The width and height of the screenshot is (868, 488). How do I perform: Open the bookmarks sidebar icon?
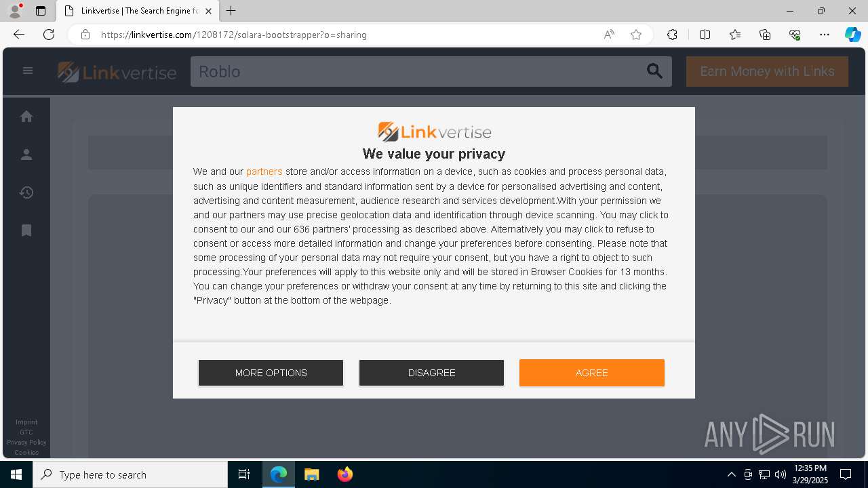pyautogui.click(x=26, y=230)
